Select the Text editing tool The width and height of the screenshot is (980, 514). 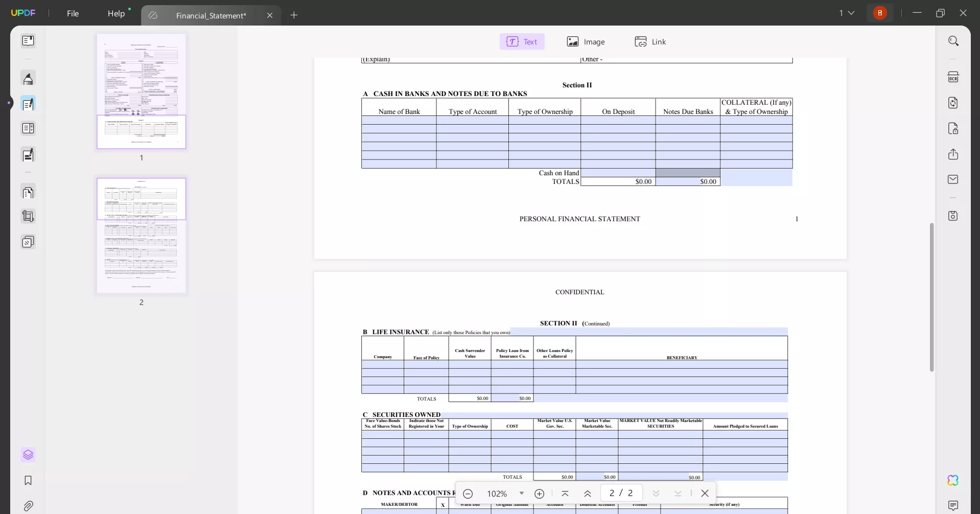522,41
